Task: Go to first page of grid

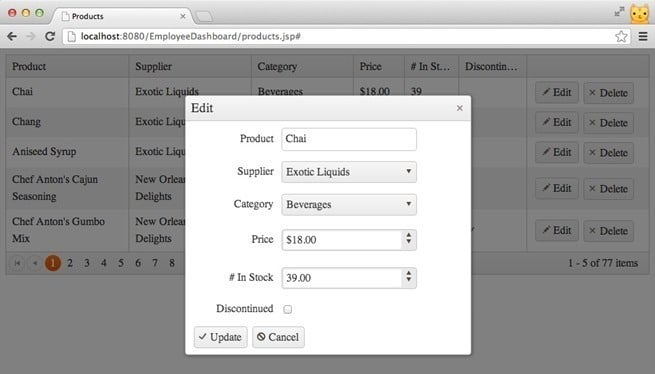Action: tap(17, 263)
